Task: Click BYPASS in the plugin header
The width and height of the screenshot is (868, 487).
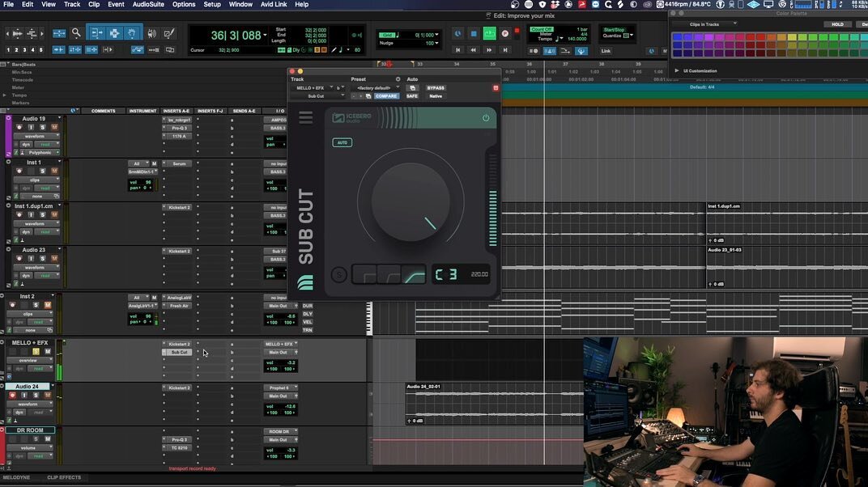Action: point(436,88)
